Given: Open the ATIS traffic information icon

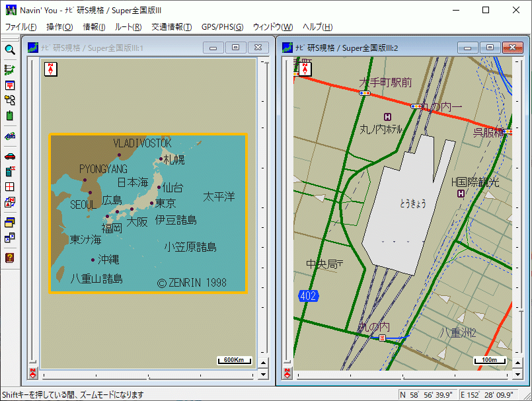Looking at the screenshot, I should point(10,135).
